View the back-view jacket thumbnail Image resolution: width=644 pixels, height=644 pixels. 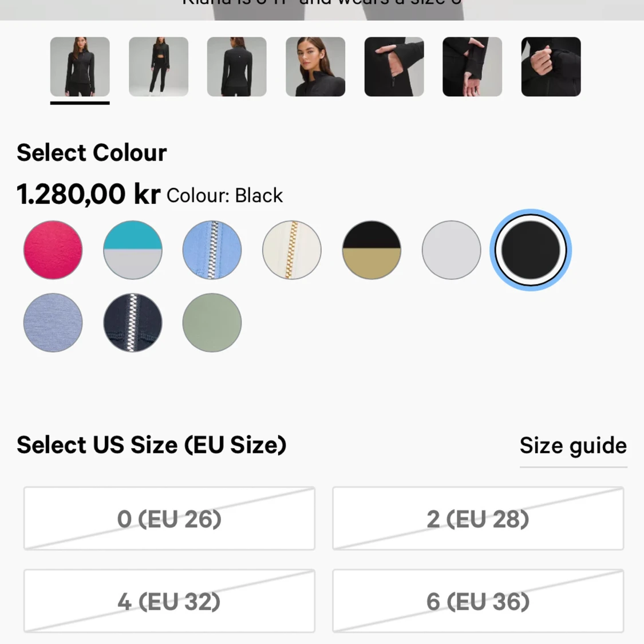click(237, 66)
